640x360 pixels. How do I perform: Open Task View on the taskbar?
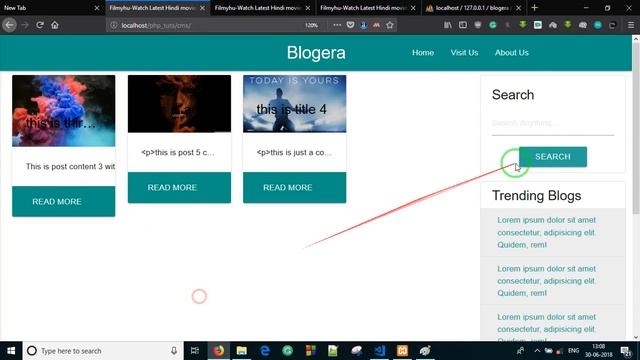click(195, 351)
